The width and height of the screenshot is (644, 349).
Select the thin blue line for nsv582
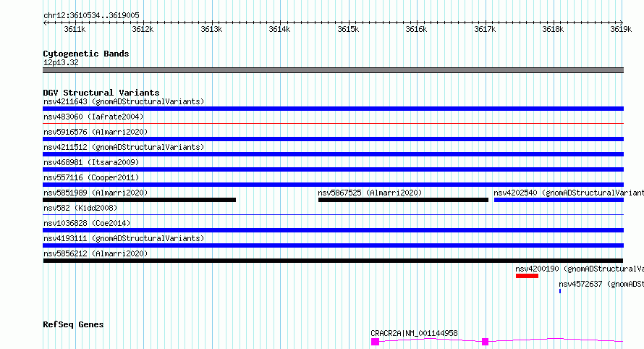click(x=333, y=214)
